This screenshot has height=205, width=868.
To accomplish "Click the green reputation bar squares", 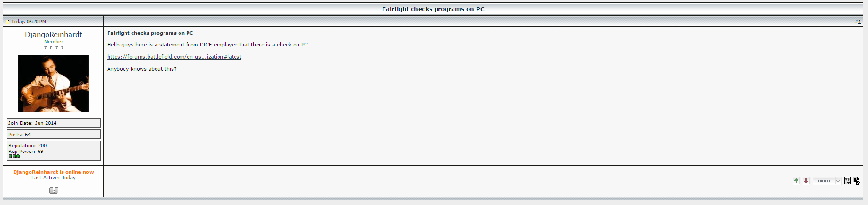I will click(14, 156).
